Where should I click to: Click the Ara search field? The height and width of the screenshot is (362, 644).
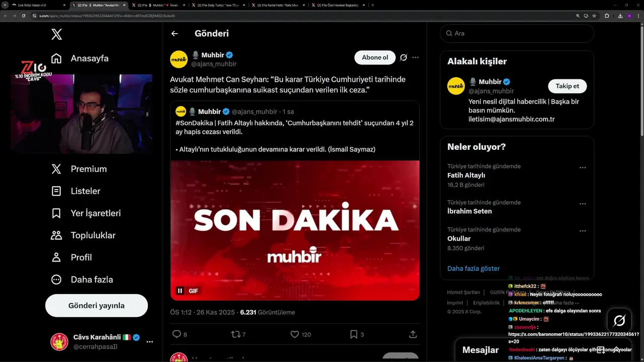(x=517, y=33)
